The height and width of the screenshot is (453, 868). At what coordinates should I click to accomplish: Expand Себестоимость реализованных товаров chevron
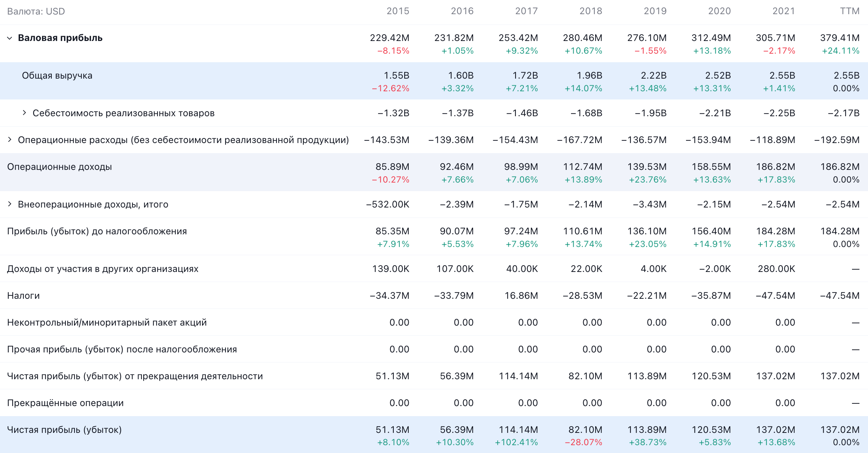point(24,113)
